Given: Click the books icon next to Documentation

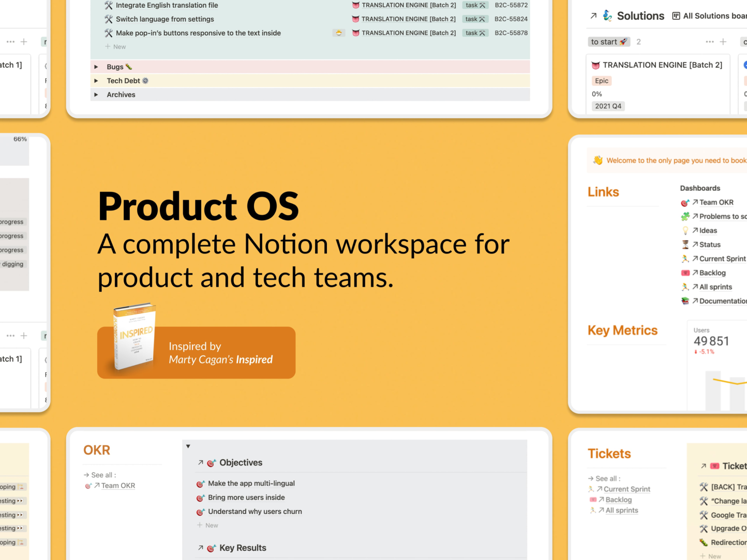Looking at the screenshot, I should click(685, 300).
